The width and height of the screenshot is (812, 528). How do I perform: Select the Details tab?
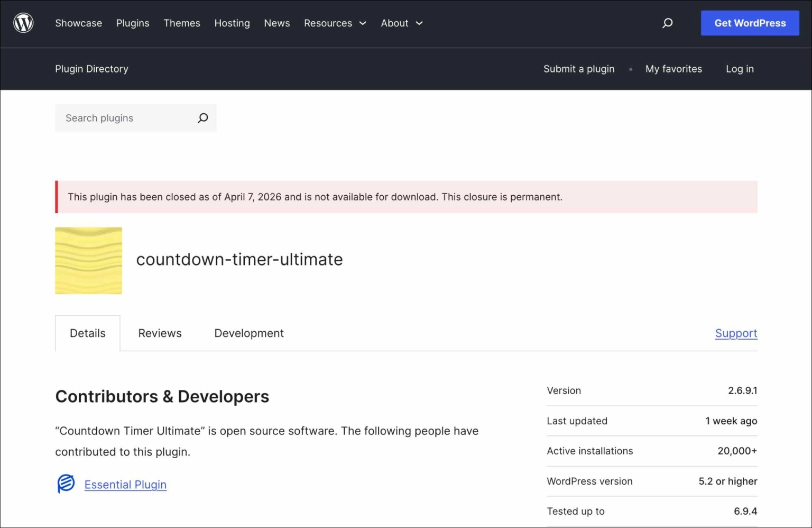click(88, 333)
